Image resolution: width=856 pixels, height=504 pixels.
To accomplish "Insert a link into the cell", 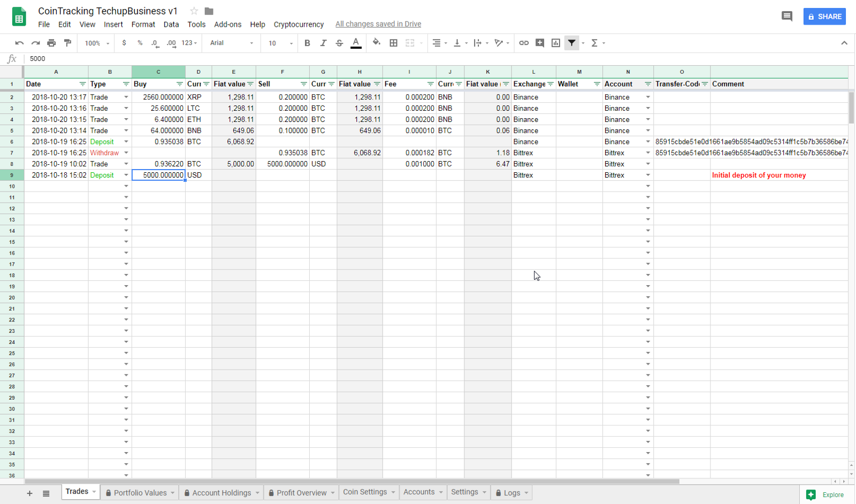I will click(524, 43).
